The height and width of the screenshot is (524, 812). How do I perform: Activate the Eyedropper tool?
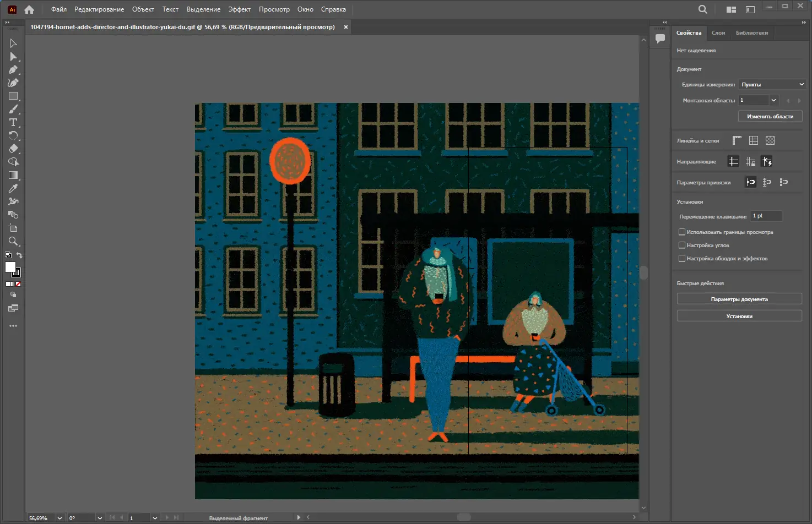[13, 188]
